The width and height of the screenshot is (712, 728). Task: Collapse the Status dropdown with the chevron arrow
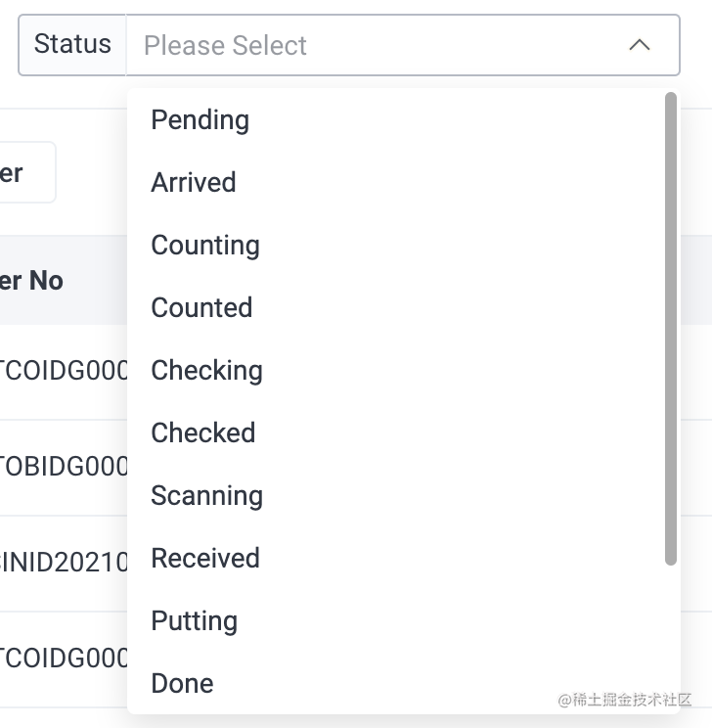pyautogui.click(x=640, y=45)
